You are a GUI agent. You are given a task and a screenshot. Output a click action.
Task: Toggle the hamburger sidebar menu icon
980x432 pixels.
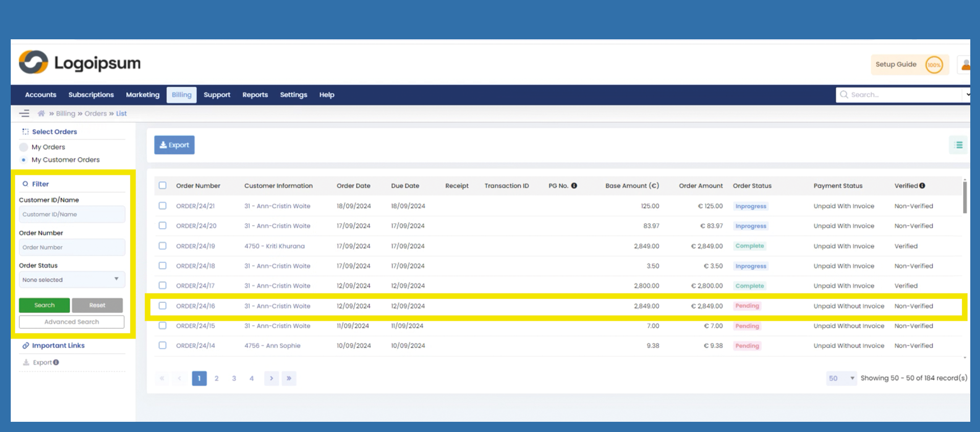pos(24,113)
